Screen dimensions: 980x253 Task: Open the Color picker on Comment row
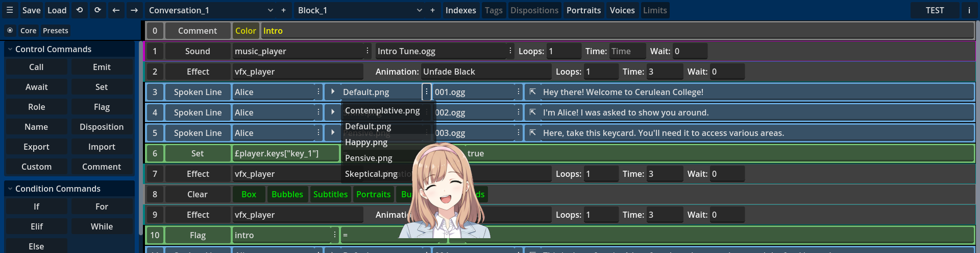[x=246, y=31]
